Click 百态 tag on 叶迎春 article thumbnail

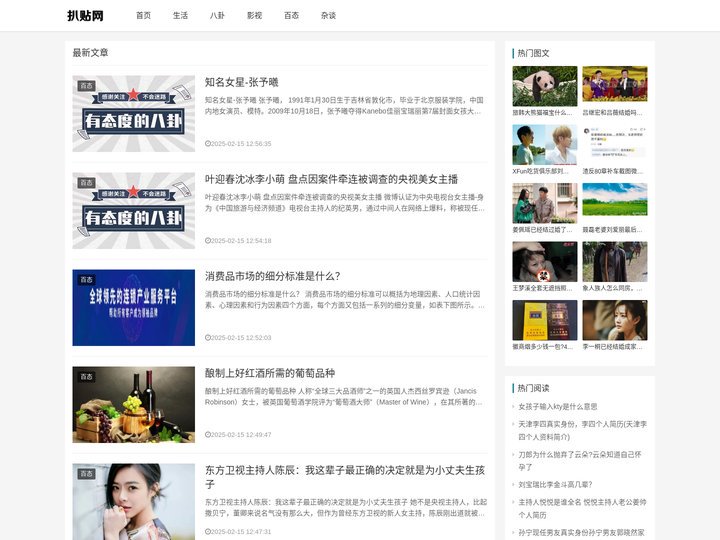86,183
